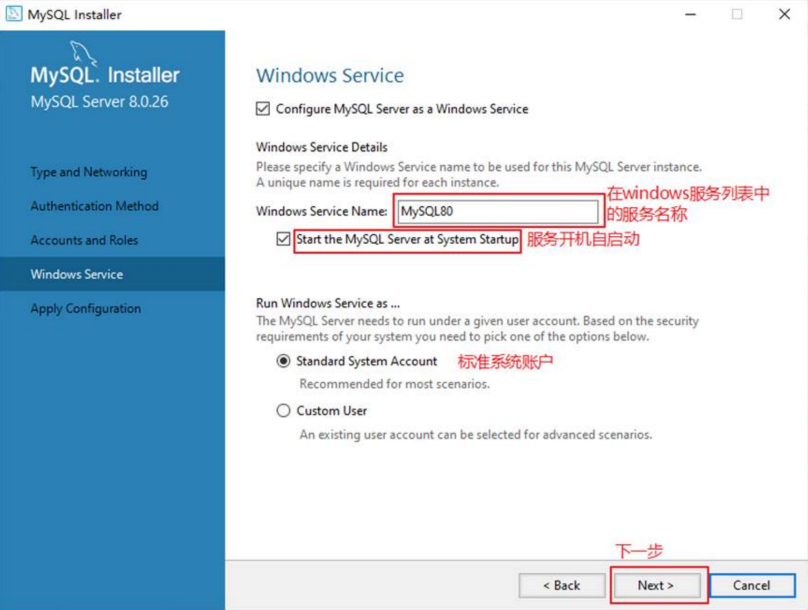
Task: Uncheck Configure MySQL Server as a Windows Service
Action: 263,109
